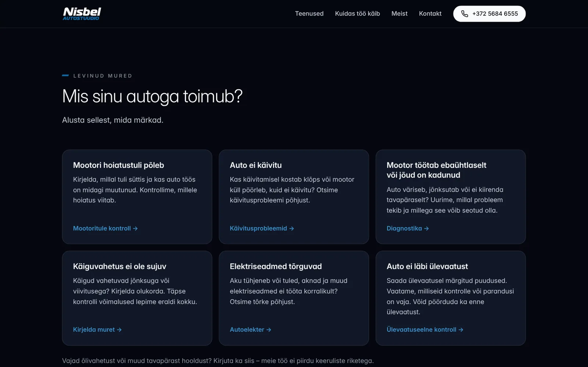Click the Mis sinu autoga toimub? heading
Viewport: 588px width, 367px height.
[x=152, y=97]
